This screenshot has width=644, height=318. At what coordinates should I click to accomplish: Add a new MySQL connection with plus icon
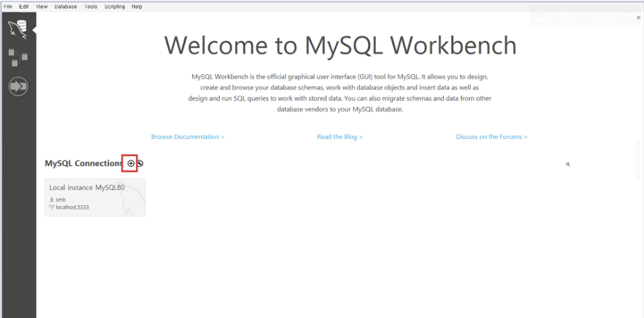[x=130, y=163]
